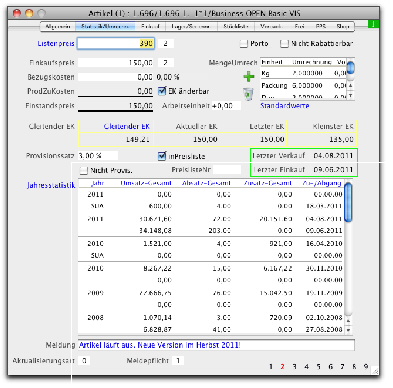Click the Jahresstatistik link
The height and width of the screenshot is (388, 393).
pyautogui.click(x=51, y=185)
